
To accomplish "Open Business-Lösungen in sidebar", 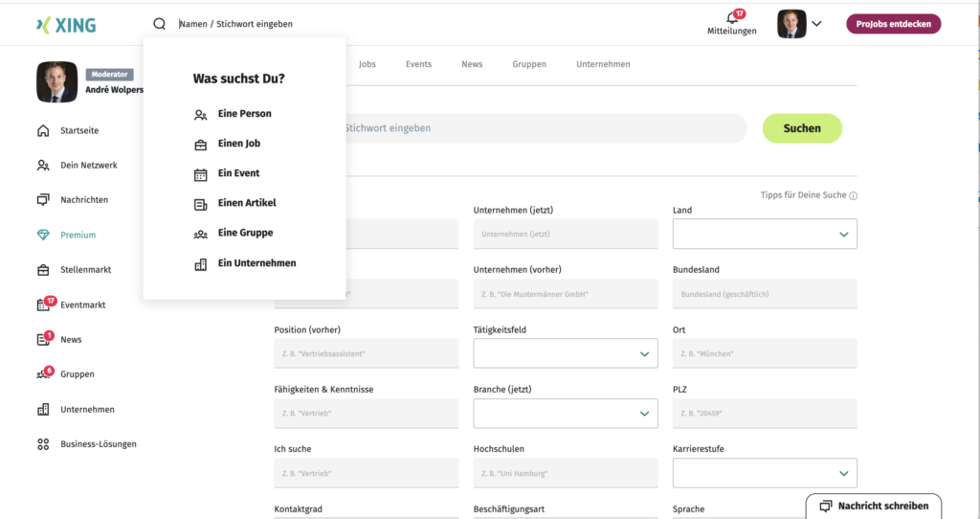I will tap(98, 444).
